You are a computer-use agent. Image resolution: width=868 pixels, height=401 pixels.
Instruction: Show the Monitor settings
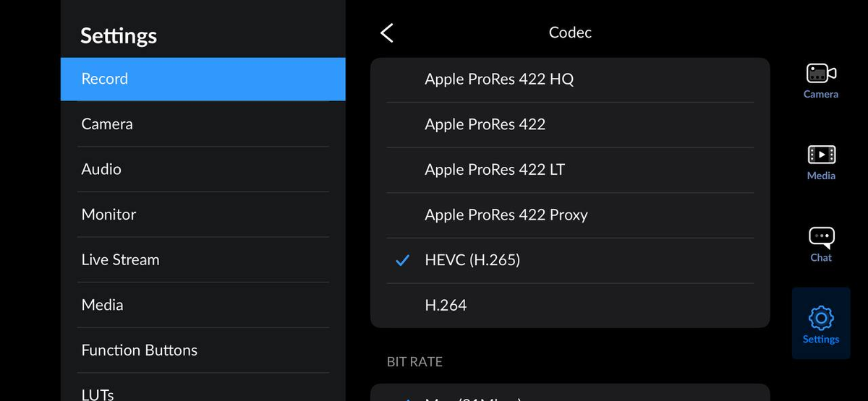203,215
